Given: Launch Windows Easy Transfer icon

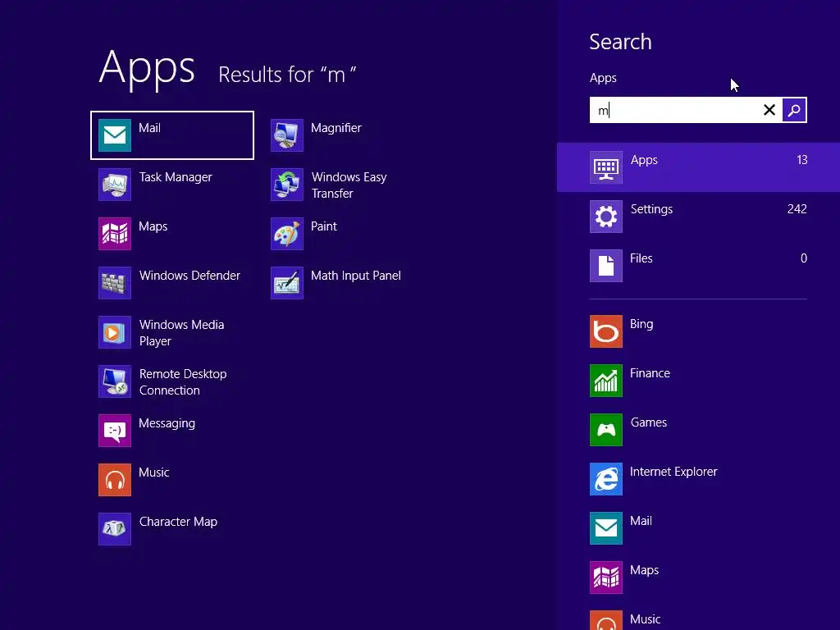Looking at the screenshot, I should [x=287, y=185].
